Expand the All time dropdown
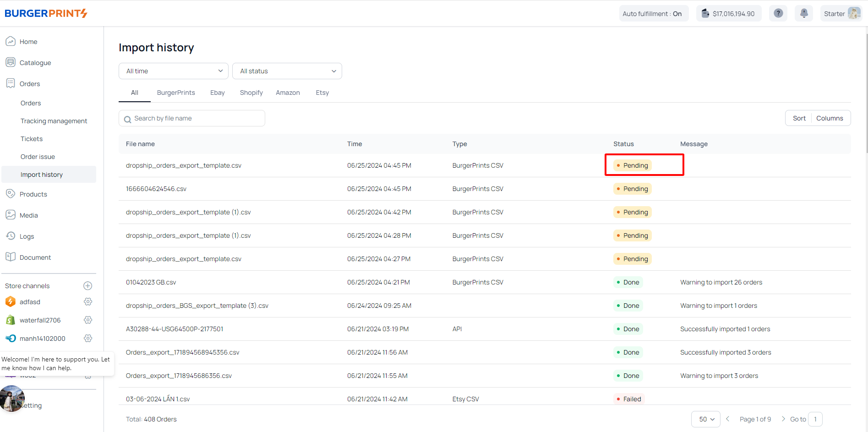 pyautogui.click(x=174, y=71)
